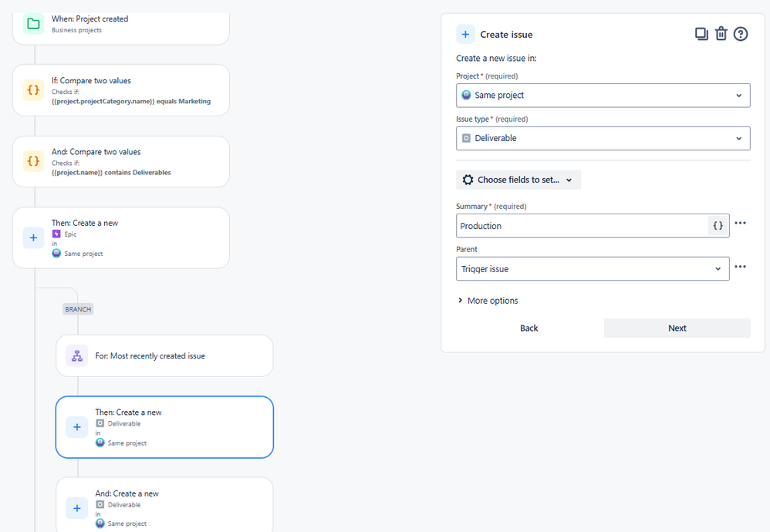Click the plus icon on Then: Create a new Deliverable
770x532 pixels.
(76, 427)
